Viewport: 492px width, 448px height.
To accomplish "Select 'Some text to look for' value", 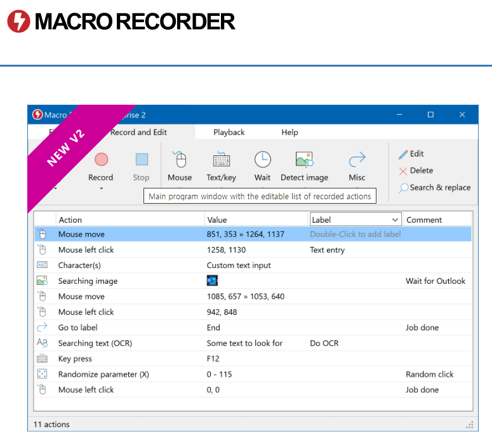I will point(244,343).
